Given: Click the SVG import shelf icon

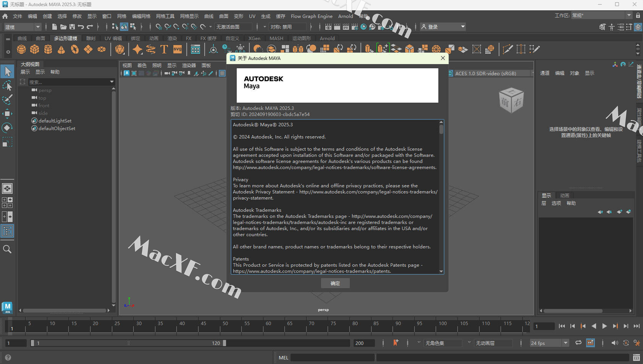Looking at the screenshot, I should (x=178, y=49).
